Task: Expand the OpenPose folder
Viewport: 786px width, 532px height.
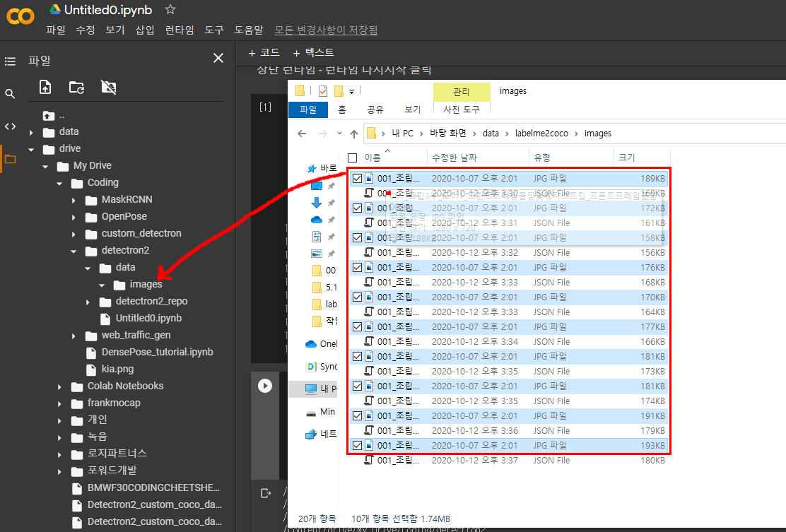Action: pyautogui.click(x=74, y=218)
